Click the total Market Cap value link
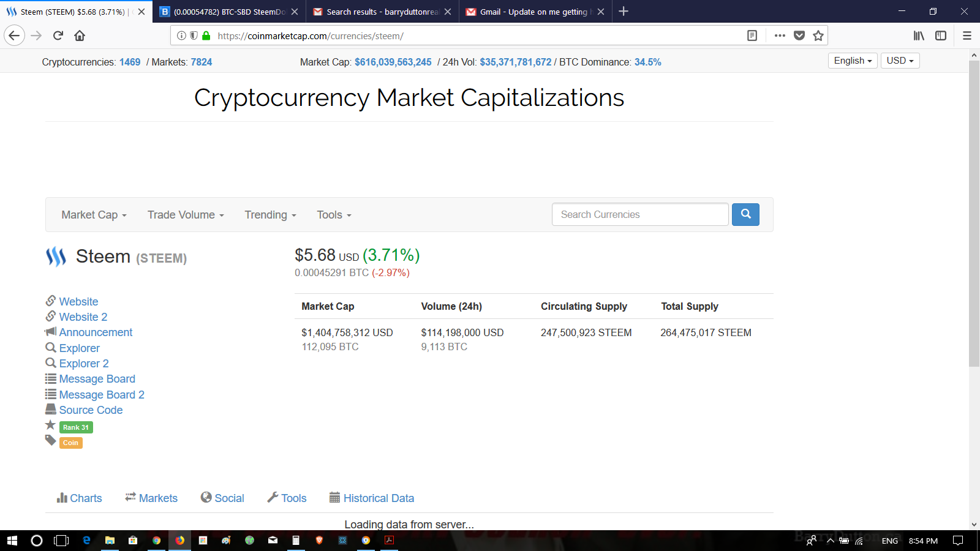The height and width of the screenshot is (551, 980). (x=393, y=62)
